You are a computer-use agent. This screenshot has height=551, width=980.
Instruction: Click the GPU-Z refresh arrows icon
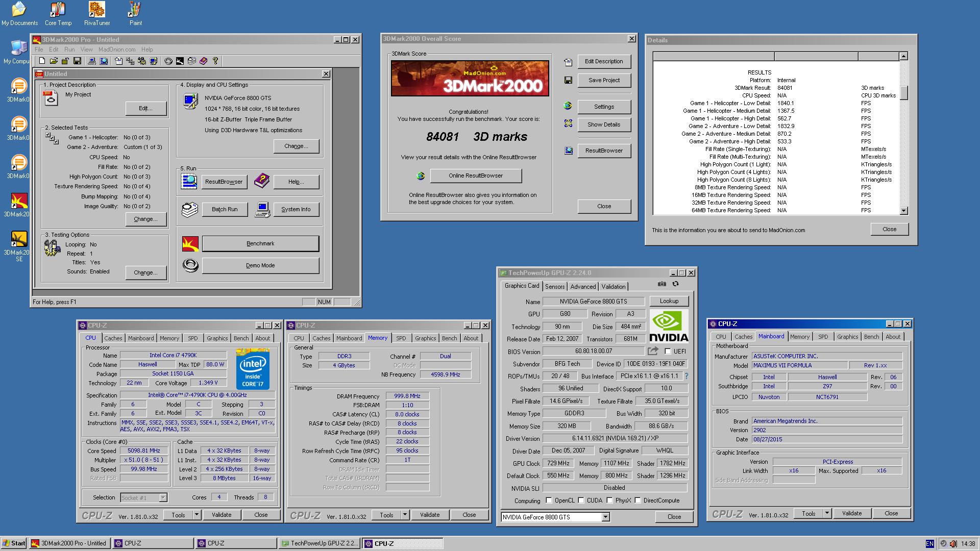point(675,284)
